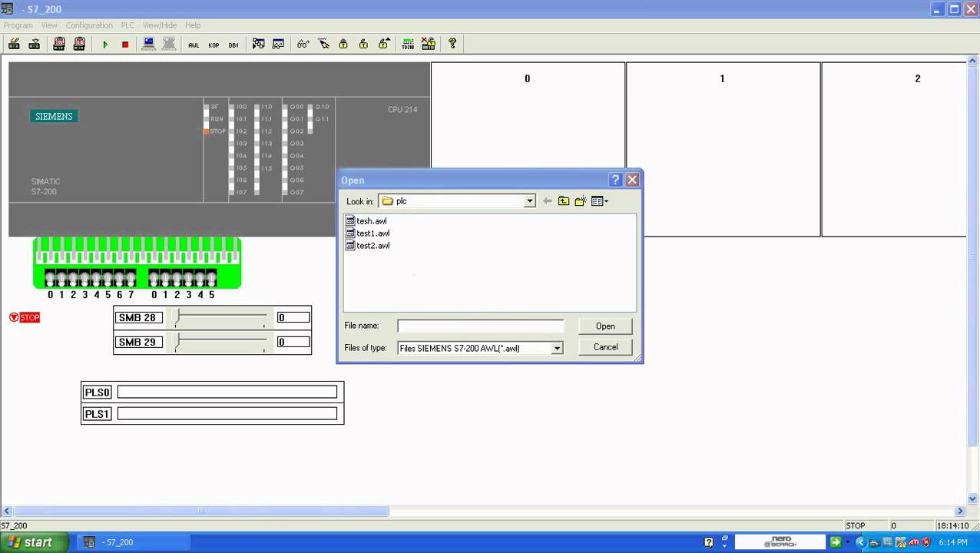Click the state table toolbar icon
The image size is (980, 553).
click(258, 44)
